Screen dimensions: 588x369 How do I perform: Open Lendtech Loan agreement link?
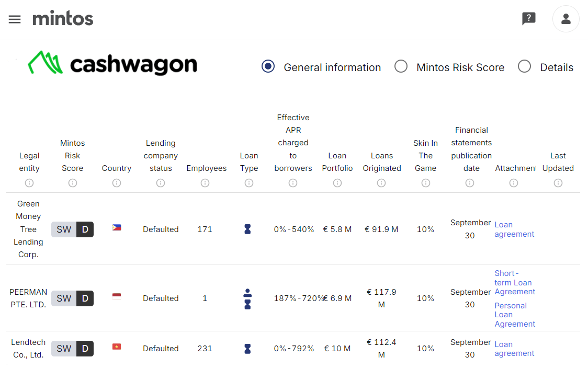coord(514,349)
